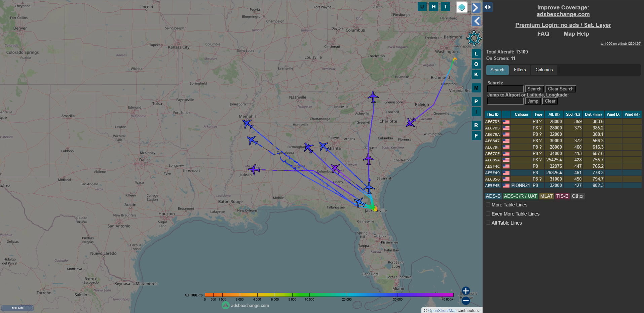Toggle the O map button

[476, 64]
